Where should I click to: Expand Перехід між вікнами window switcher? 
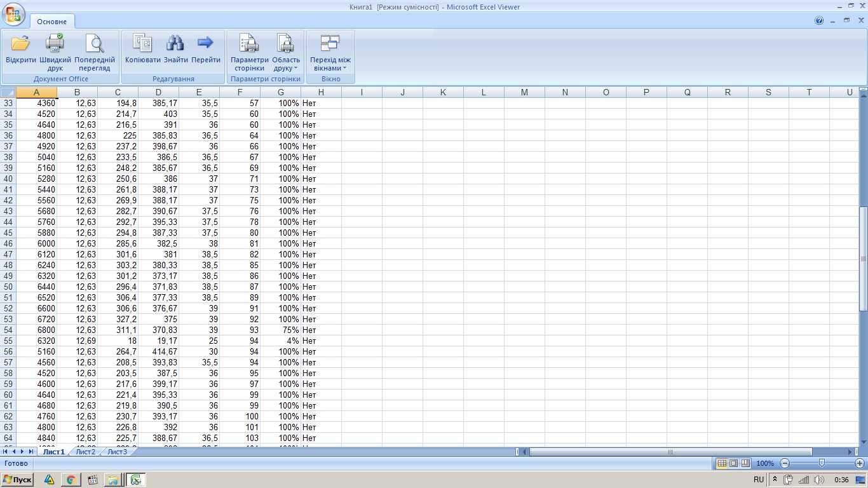pyautogui.click(x=330, y=52)
